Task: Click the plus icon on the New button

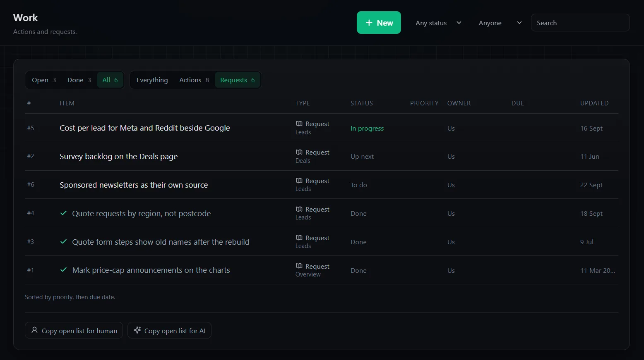Action: click(369, 23)
